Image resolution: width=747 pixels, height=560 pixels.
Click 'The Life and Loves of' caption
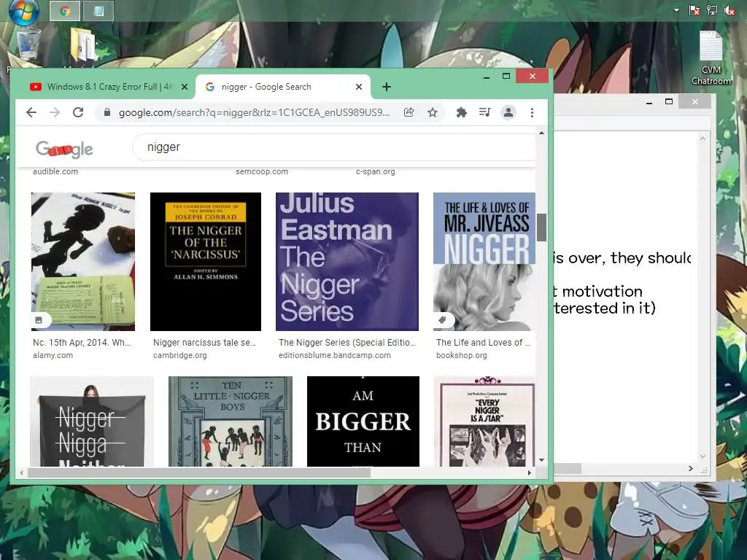click(483, 343)
